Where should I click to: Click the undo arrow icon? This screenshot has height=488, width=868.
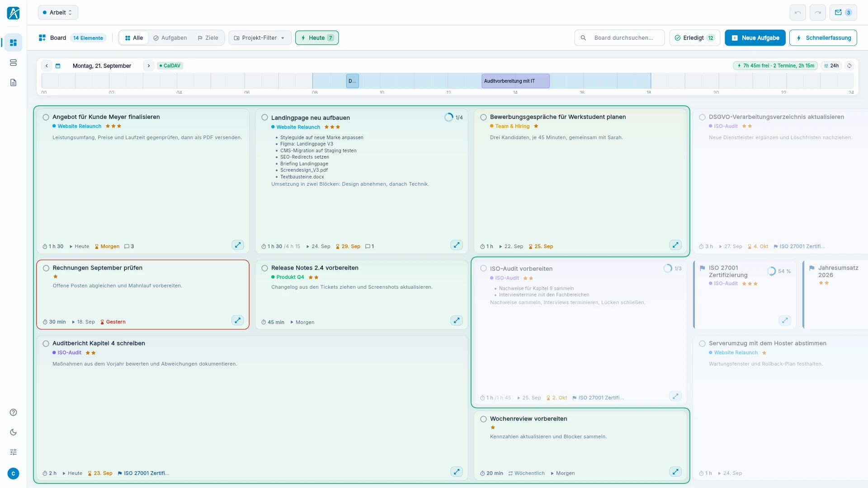coord(797,13)
